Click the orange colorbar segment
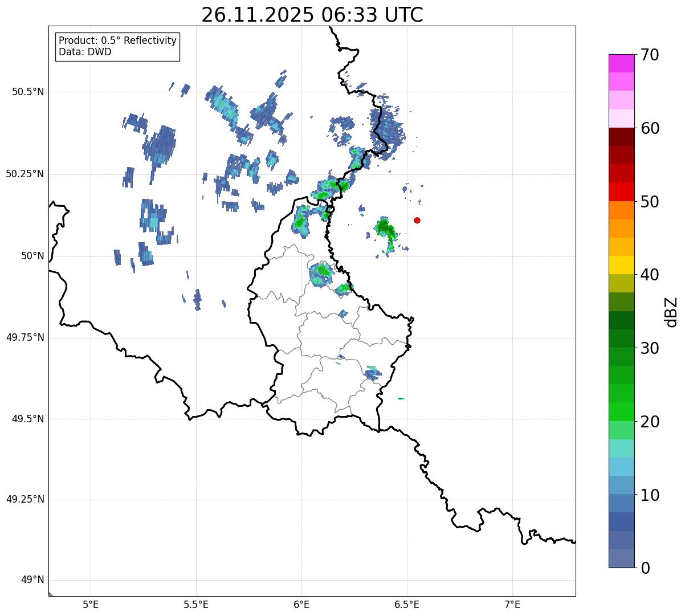The image size is (685, 616). click(x=621, y=210)
